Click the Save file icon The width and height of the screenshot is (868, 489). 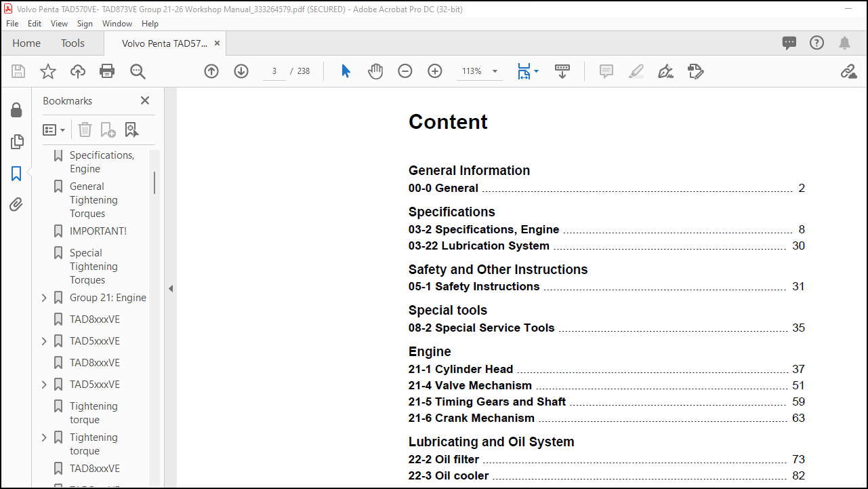click(x=18, y=71)
